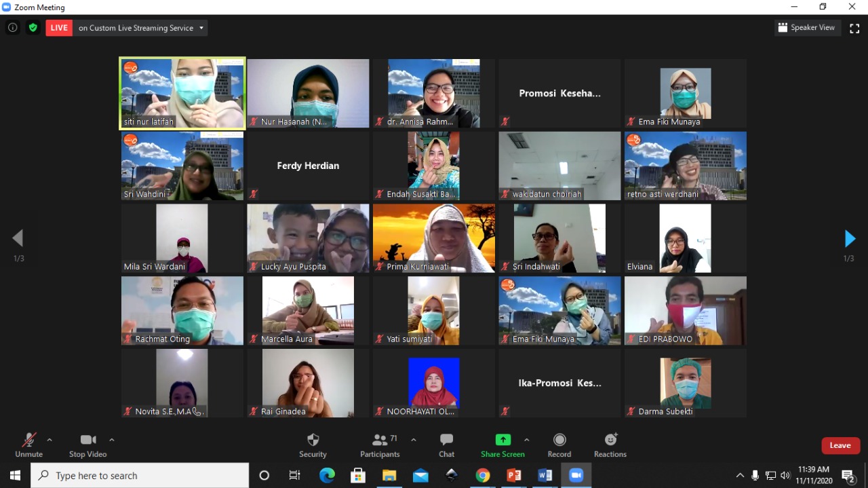The image size is (868, 488).
Task: Stop Video camera toggle
Action: 87,445
